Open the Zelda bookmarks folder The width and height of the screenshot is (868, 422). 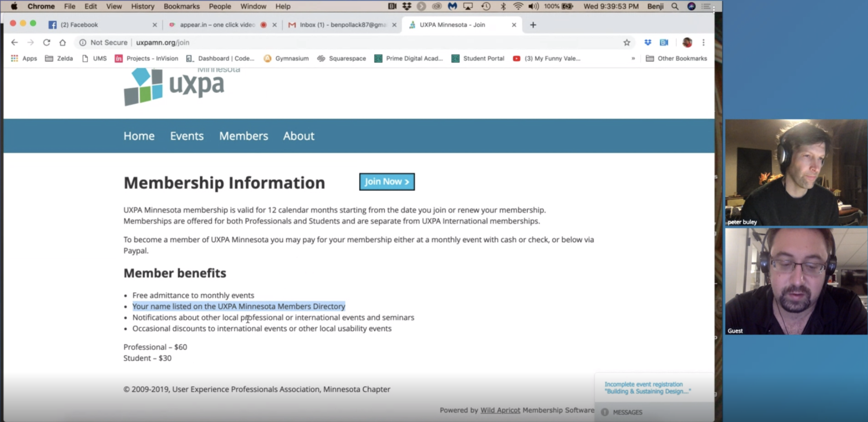pyautogui.click(x=59, y=58)
